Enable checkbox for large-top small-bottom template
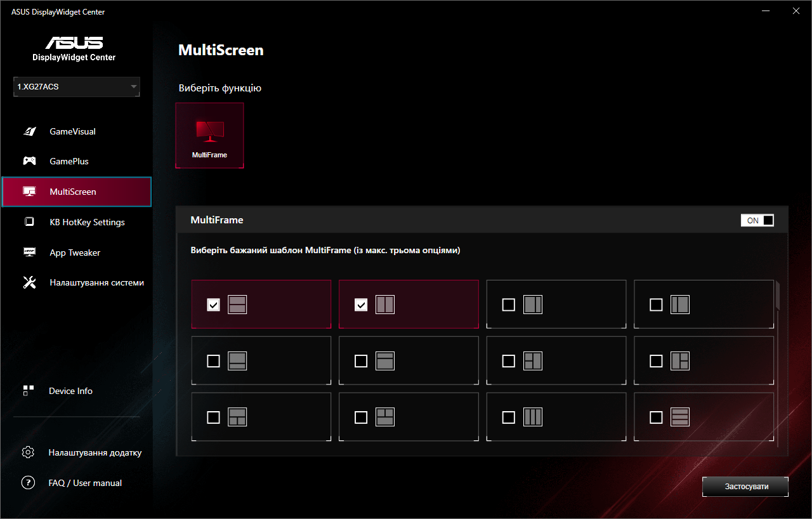Screen dimensions: 812x519 (214, 361)
